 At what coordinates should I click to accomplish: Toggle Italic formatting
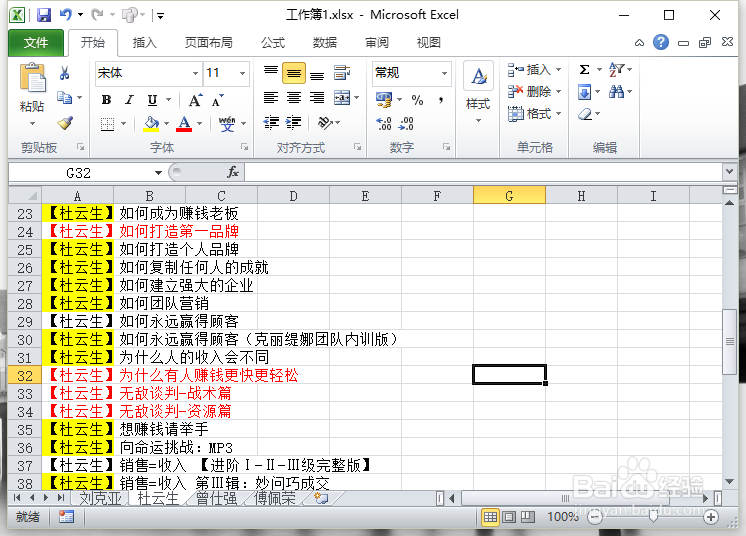click(129, 100)
